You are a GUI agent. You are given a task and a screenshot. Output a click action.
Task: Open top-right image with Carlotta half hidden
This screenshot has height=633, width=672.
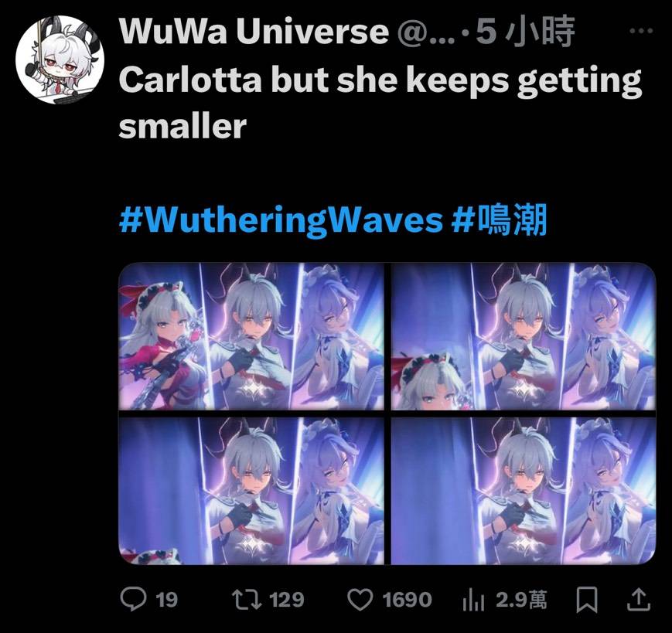coord(524,336)
